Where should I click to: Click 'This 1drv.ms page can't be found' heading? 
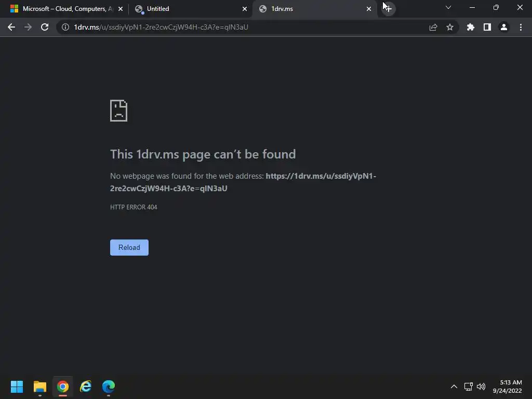tap(203, 154)
